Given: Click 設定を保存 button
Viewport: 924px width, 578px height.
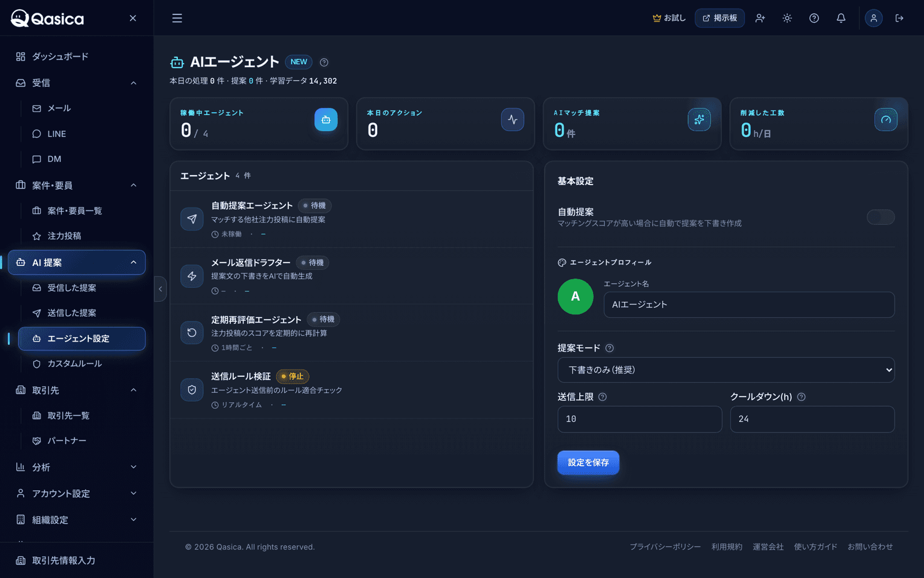Looking at the screenshot, I should click(x=588, y=462).
